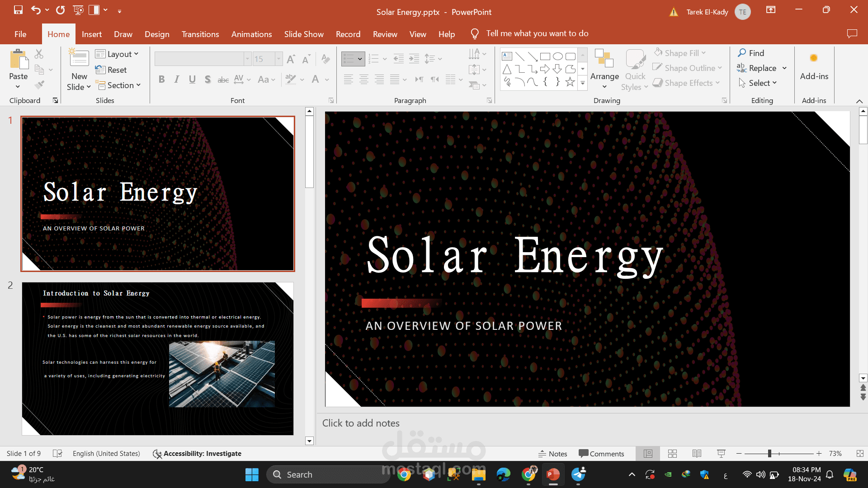
Task: Click the Cut scissors icon
Action: pyautogui.click(x=39, y=54)
